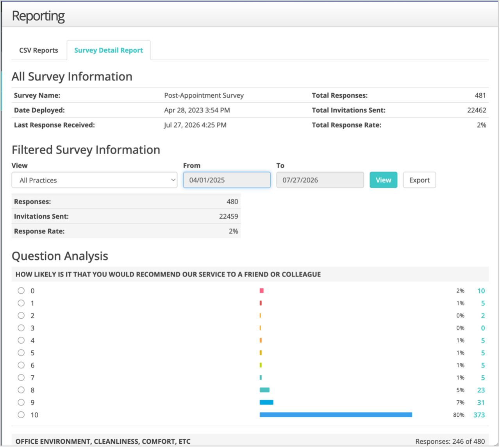Select radio button for rating 2
The height and width of the screenshot is (448, 500).
[21, 316]
